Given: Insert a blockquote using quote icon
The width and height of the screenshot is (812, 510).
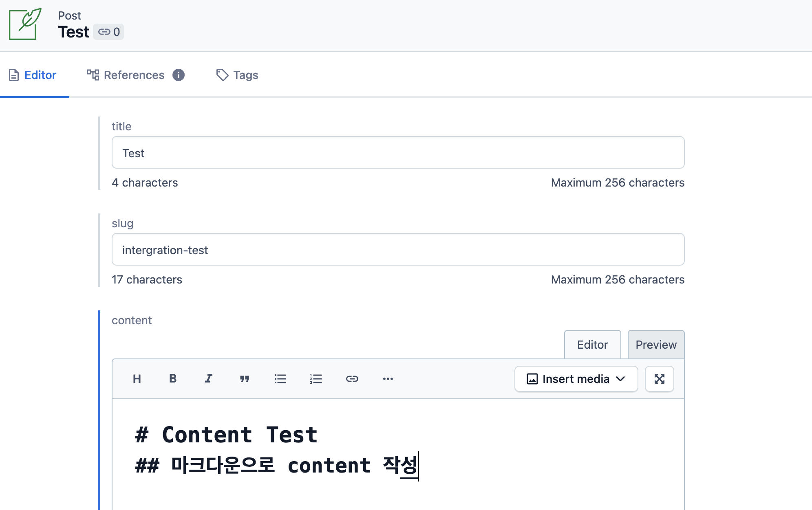Looking at the screenshot, I should [x=244, y=379].
